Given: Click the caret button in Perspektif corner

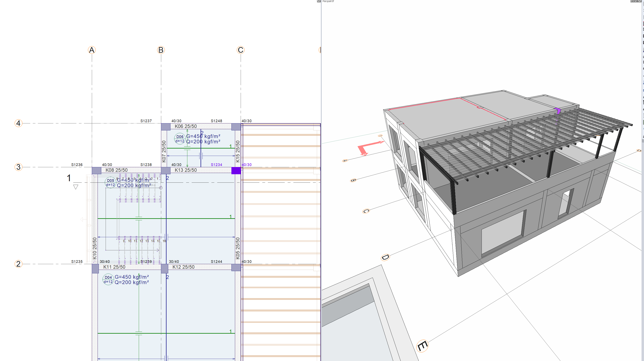Looking at the screenshot, I should [640, 1].
